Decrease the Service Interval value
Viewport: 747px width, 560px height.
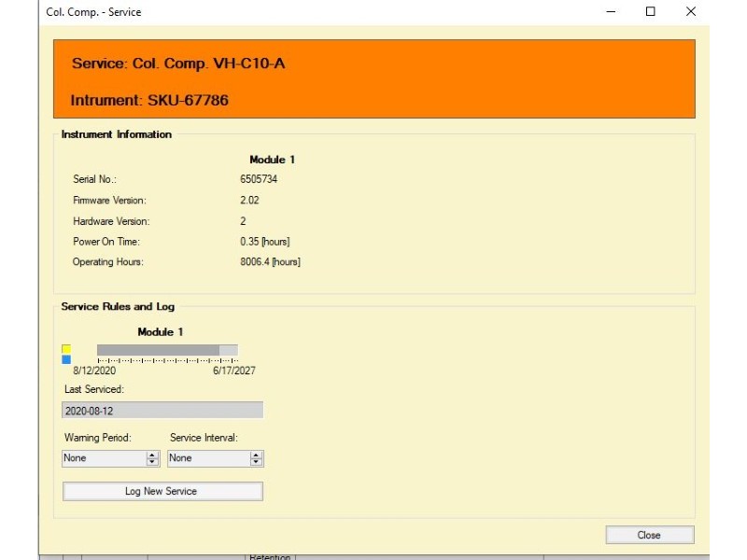click(256, 462)
